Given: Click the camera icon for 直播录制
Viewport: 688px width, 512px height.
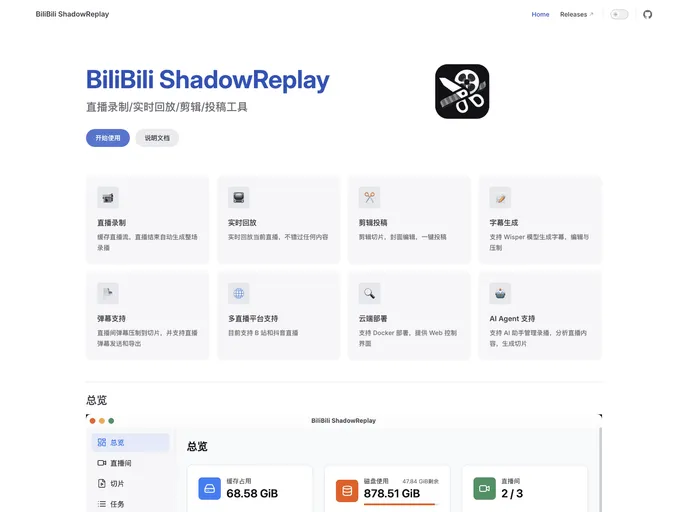Looking at the screenshot, I should 108,197.
